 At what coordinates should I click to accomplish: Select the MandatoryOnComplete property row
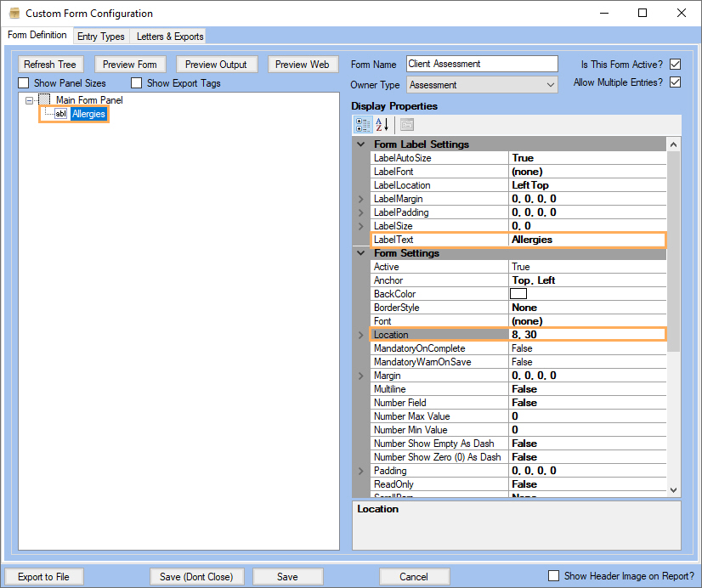point(518,348)
